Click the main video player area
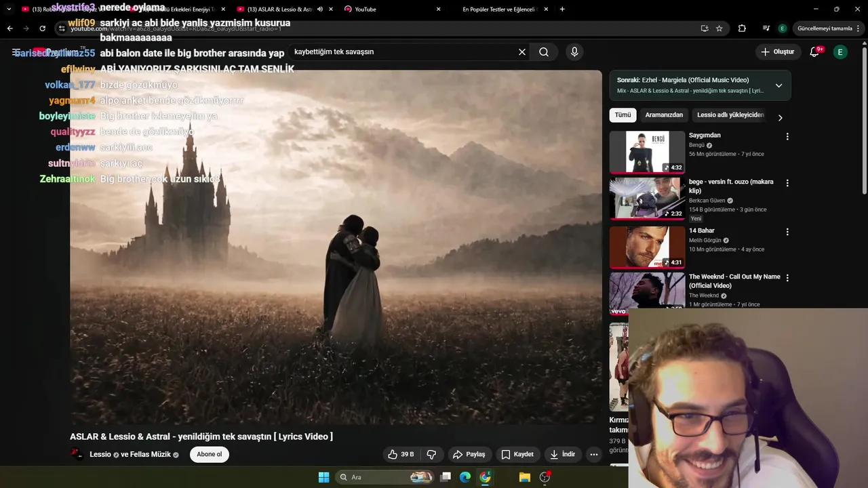This screenshot has height=488, width=868. (x=336, y=247)
